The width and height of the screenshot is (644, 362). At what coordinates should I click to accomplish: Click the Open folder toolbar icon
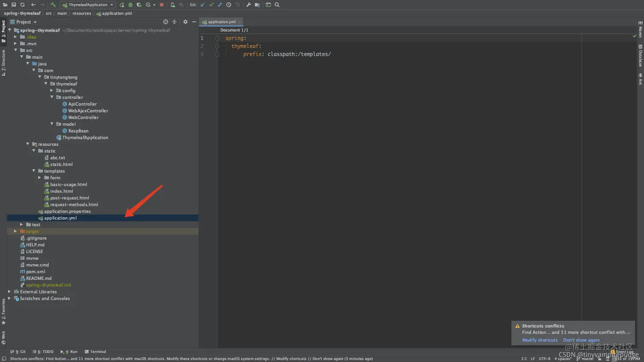pos(5,5)
